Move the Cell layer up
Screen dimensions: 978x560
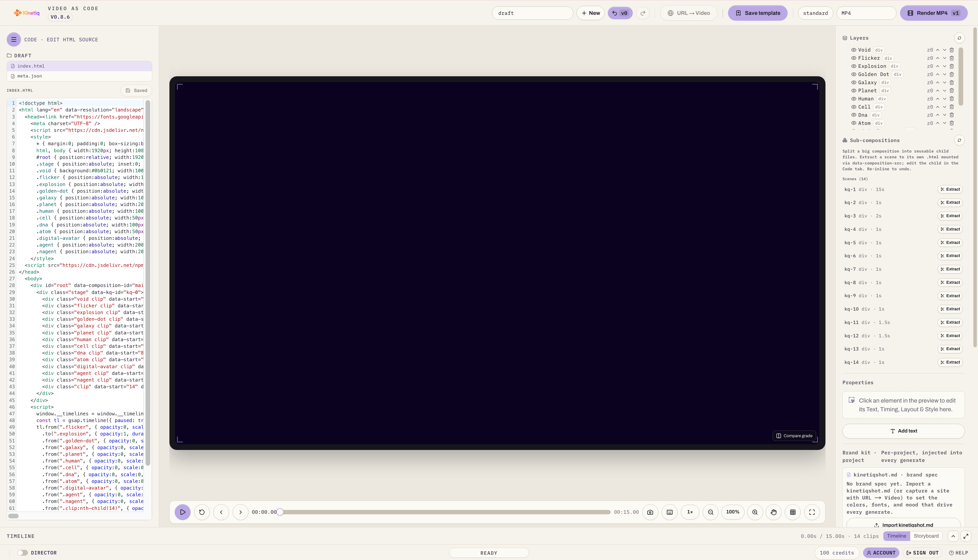point(938,107)
